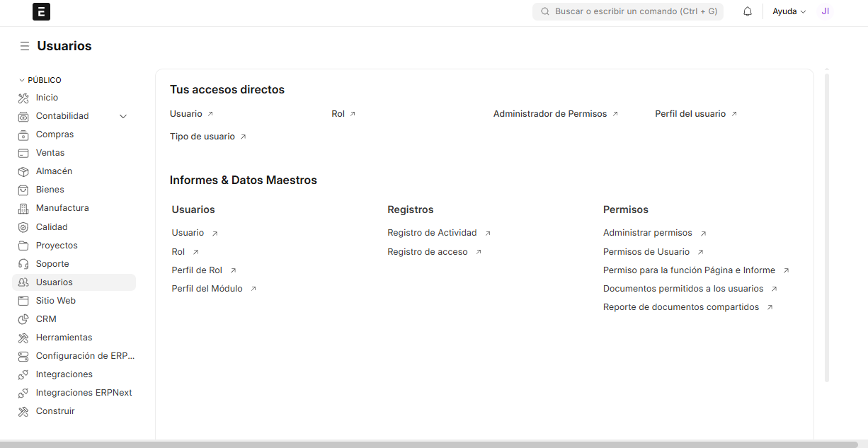
Task: Toggle the sidebar hamburger menu icon
Action: 25,46
